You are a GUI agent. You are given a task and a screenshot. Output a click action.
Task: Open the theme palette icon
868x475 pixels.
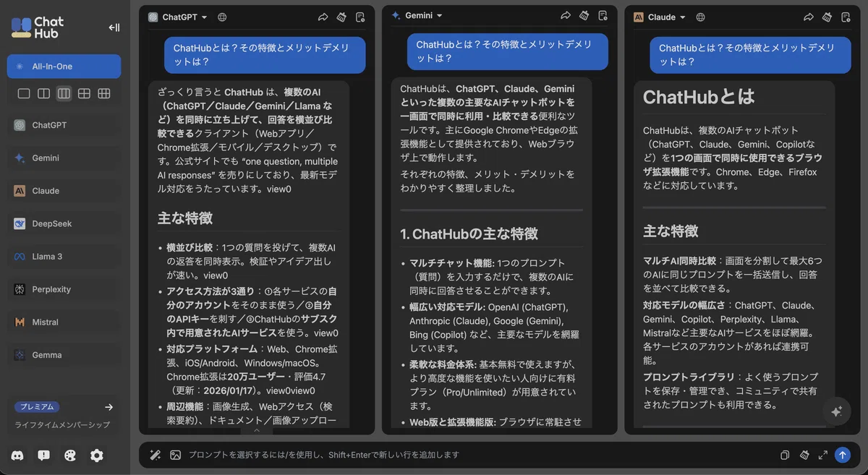[70, 455]
